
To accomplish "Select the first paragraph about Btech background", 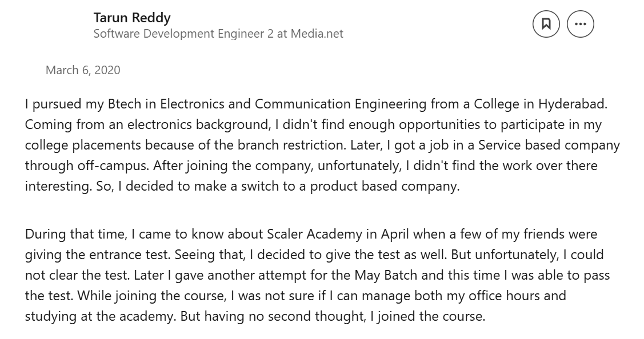I will [x=320, y=145].
